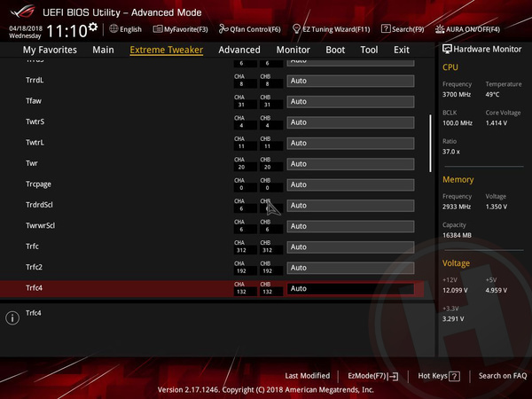Click the Trfc Auto field
532x399 pixels.
(350, 247)
